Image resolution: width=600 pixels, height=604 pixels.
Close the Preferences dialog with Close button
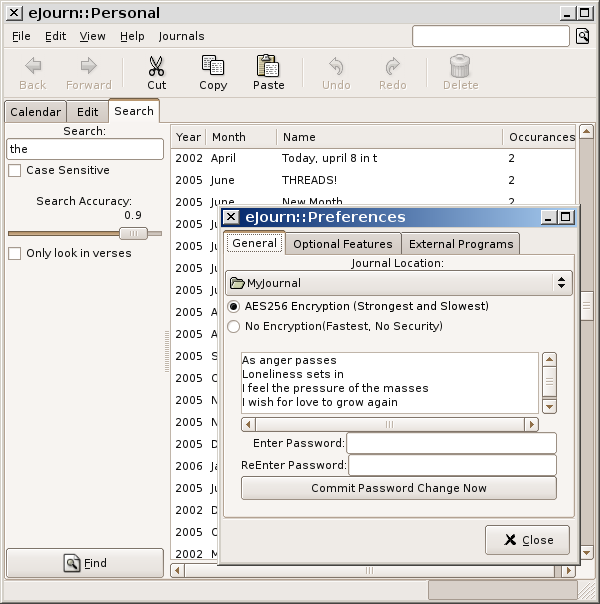527,540
